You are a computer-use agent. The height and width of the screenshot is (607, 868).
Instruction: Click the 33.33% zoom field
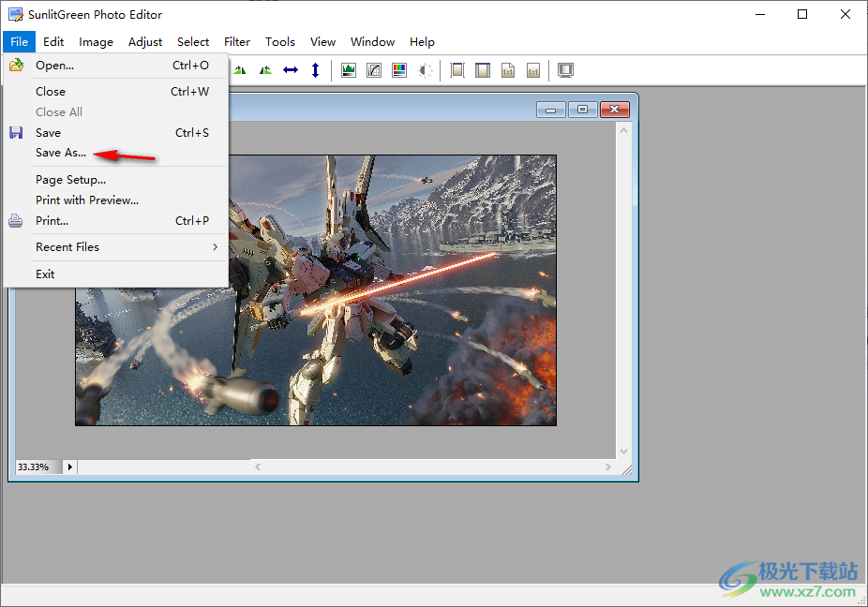coord(38,467)
